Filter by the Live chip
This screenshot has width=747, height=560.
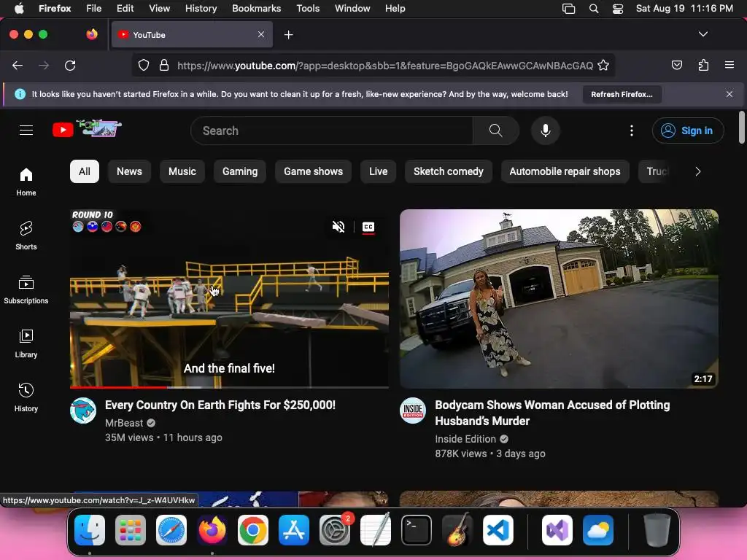coord(379,171)
